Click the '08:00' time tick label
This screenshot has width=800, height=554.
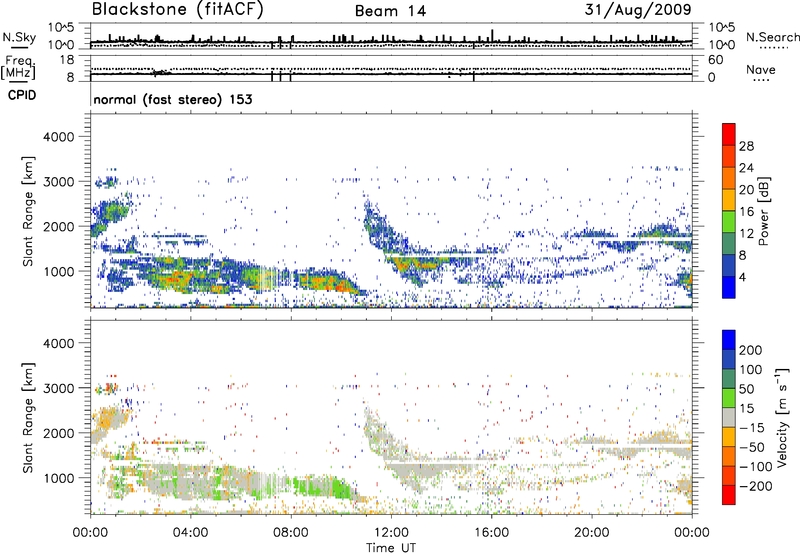[291, 533]
